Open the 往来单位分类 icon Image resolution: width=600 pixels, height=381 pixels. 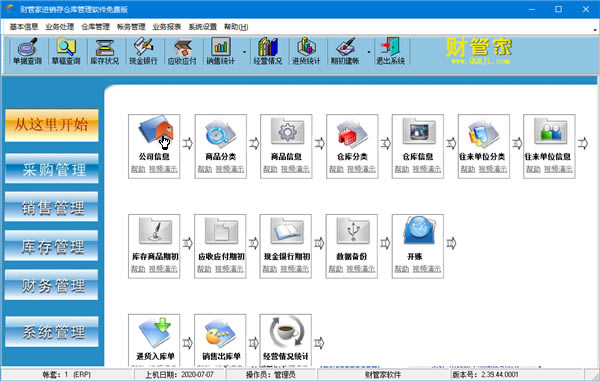coord(484,132)
